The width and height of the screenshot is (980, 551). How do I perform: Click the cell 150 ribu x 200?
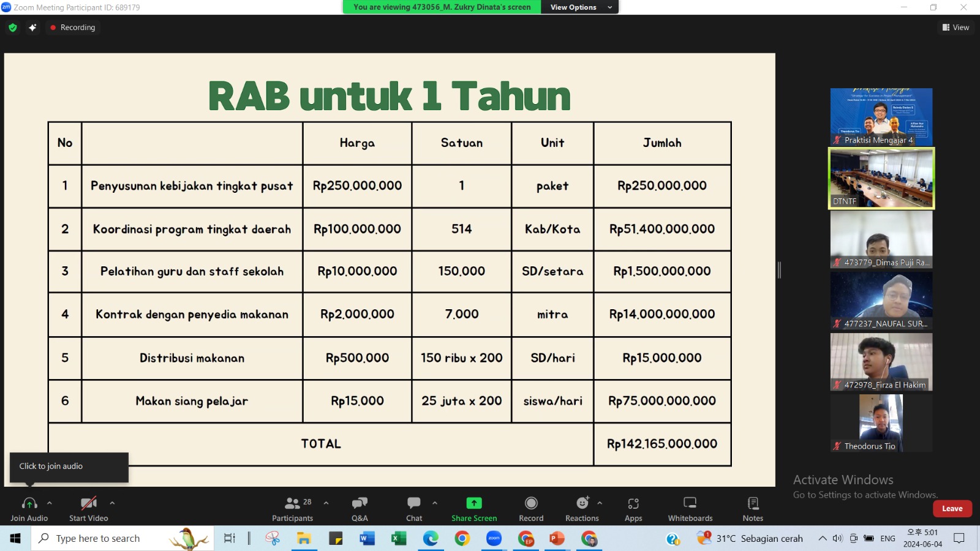462,358
